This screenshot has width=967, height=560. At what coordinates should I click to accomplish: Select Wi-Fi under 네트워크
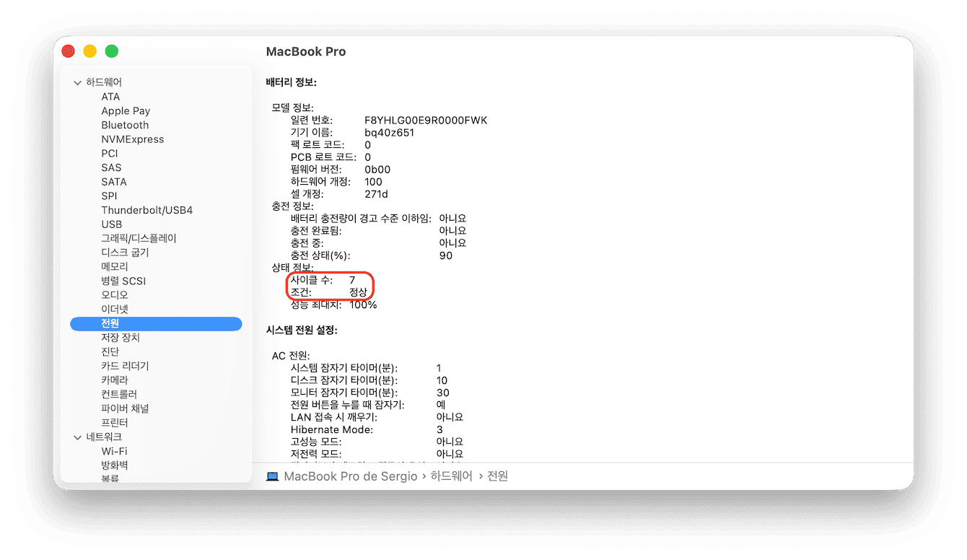[114, 451]
